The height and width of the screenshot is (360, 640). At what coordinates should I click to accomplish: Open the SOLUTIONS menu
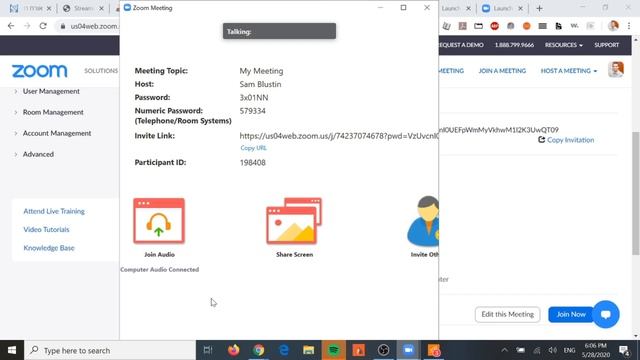(101, 71)
